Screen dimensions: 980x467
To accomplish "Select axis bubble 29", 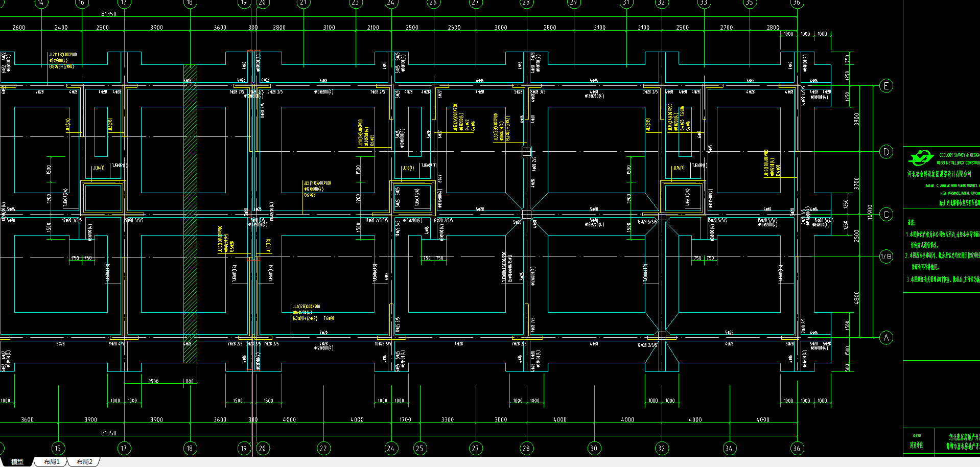I will [x=574, y=3].
